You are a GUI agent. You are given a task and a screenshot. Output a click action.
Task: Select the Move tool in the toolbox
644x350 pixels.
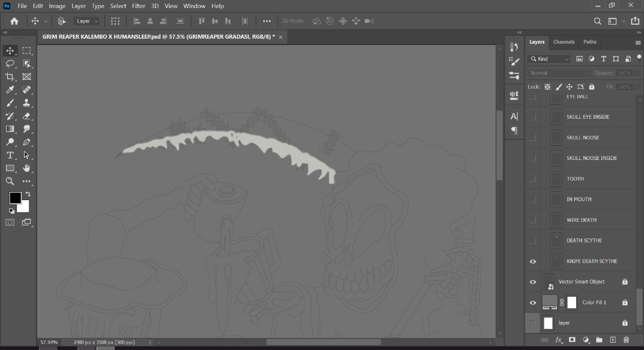tap(10, 51)
